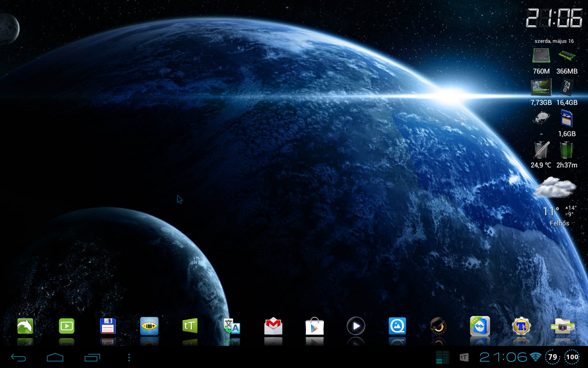Tap the battery circle showing 79
The height and width of the screenshot is (368, 588).
click(553, 357)
